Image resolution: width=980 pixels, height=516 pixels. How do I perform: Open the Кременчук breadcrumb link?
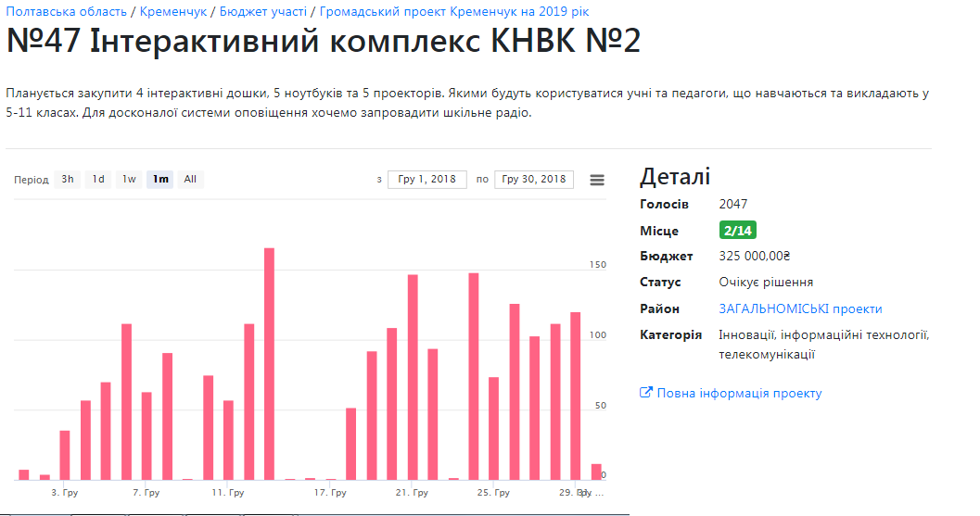point(173,11)
